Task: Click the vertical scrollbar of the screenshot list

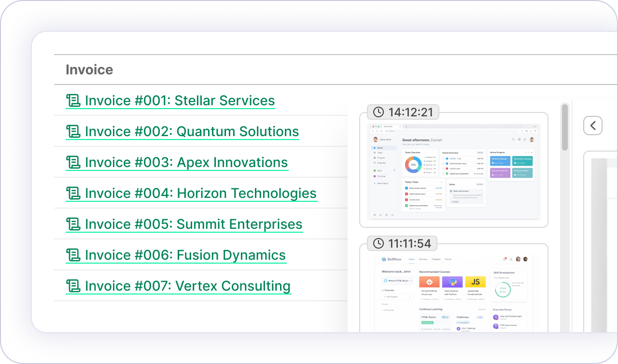Action: point(564,127)
